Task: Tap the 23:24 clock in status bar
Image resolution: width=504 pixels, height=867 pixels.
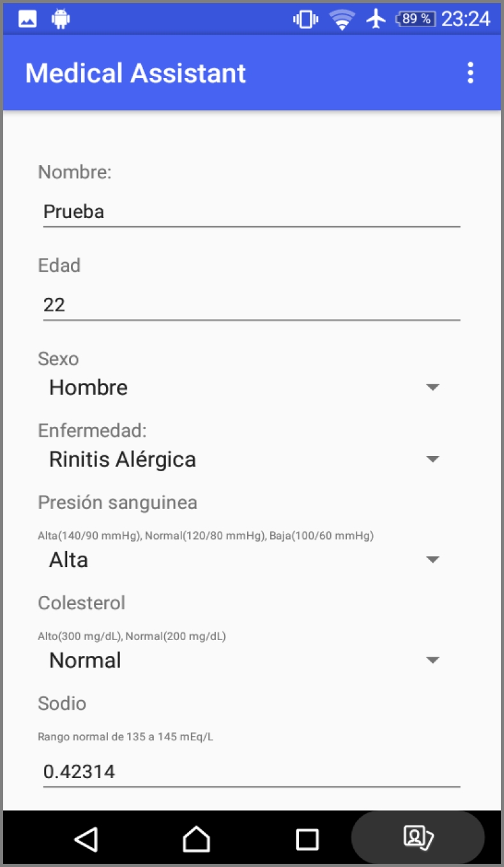Action: pyautogui.click(x=466, y=19)
